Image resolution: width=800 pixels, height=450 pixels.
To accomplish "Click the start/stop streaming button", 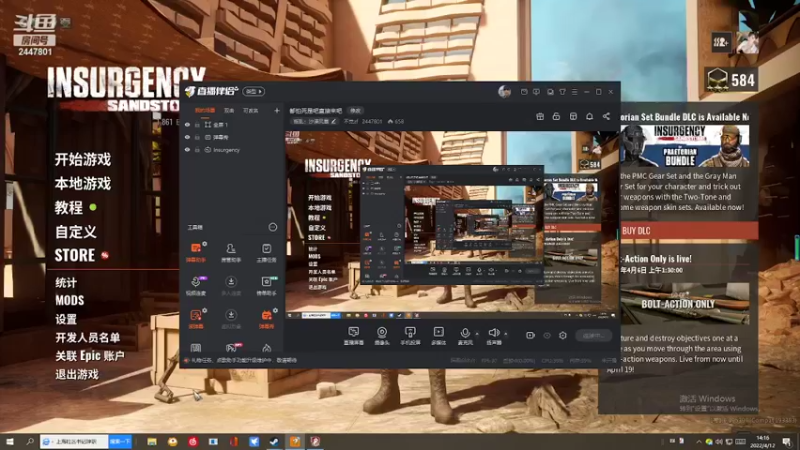I will tap(594, 335).
